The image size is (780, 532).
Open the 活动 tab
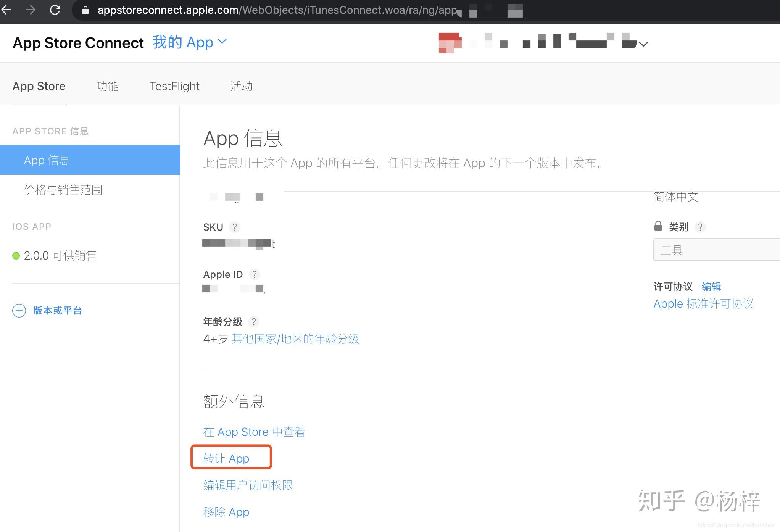(241, 86)
